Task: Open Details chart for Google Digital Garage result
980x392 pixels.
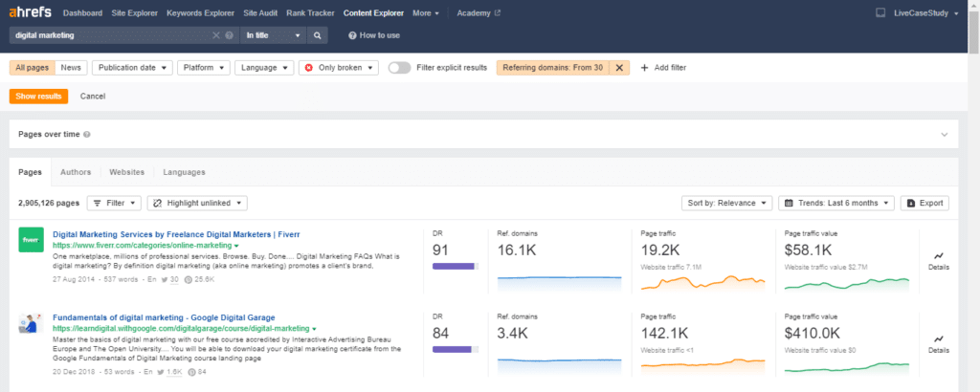Action: (938, 344)
